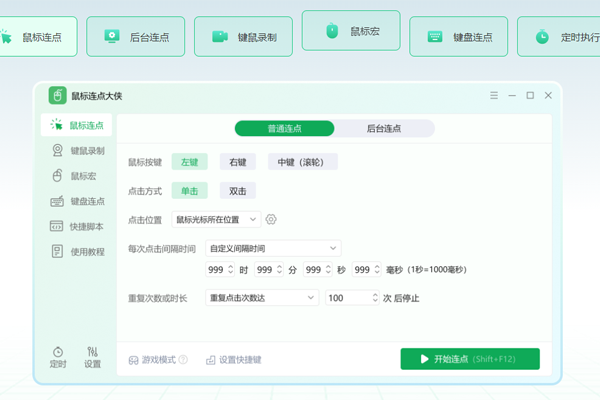Adjust the milliseconds (毫秒) spinner arrows
Viewport: 600px width, 400px height.
click(377, 269)
